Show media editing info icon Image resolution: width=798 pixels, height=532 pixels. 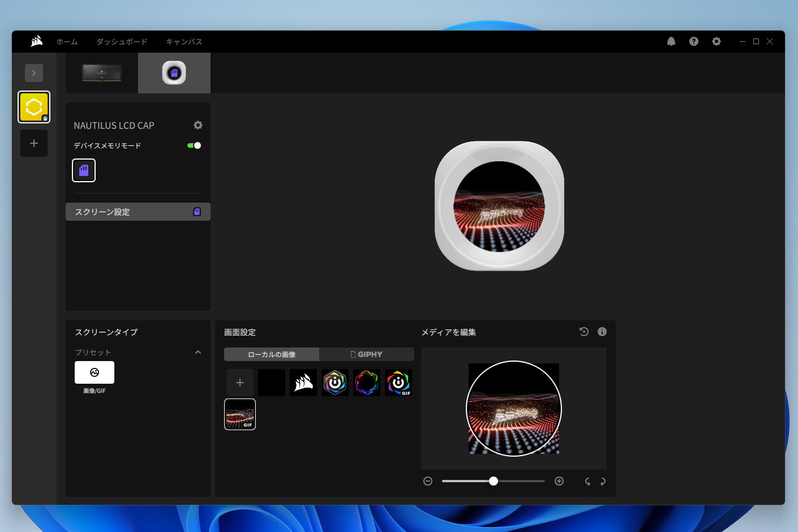[602, 332]
